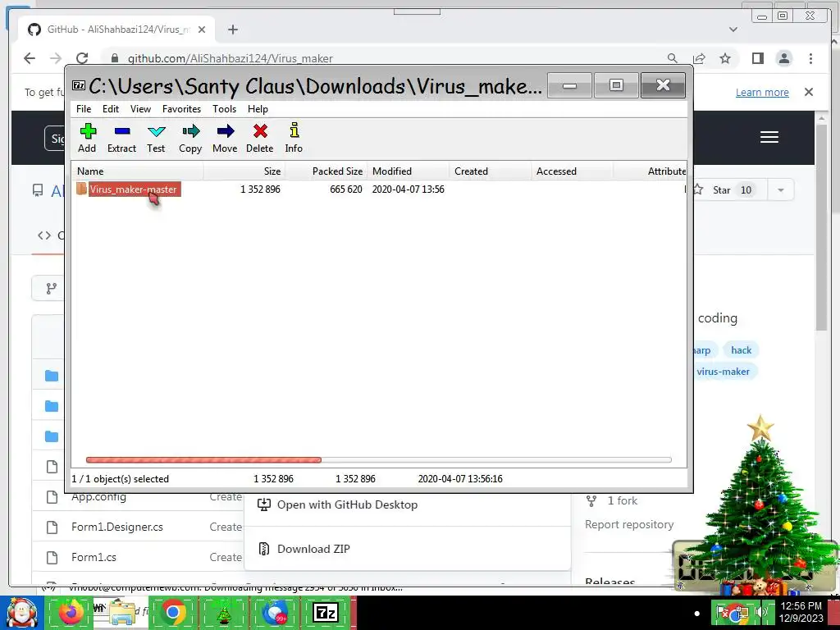This screenshot has height=630, width=840.
Task: Reload the GitHub page in Chrome
Action: tap(82, 58)
